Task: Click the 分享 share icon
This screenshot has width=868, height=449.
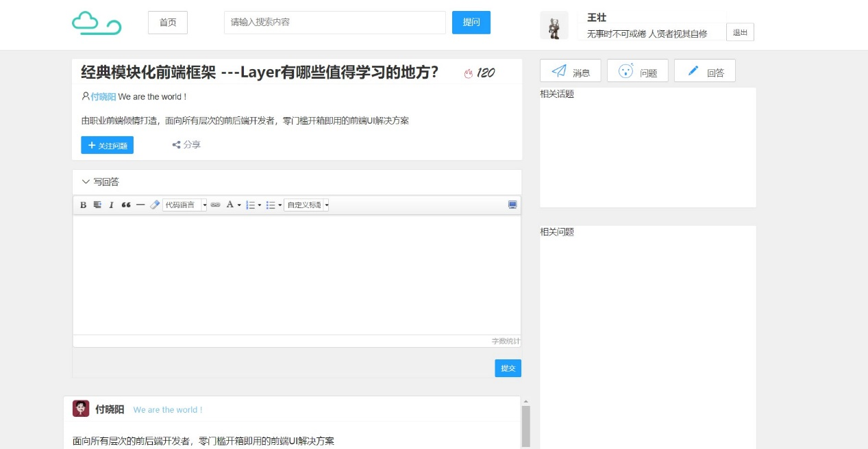Action: click(x=177, y=145)
